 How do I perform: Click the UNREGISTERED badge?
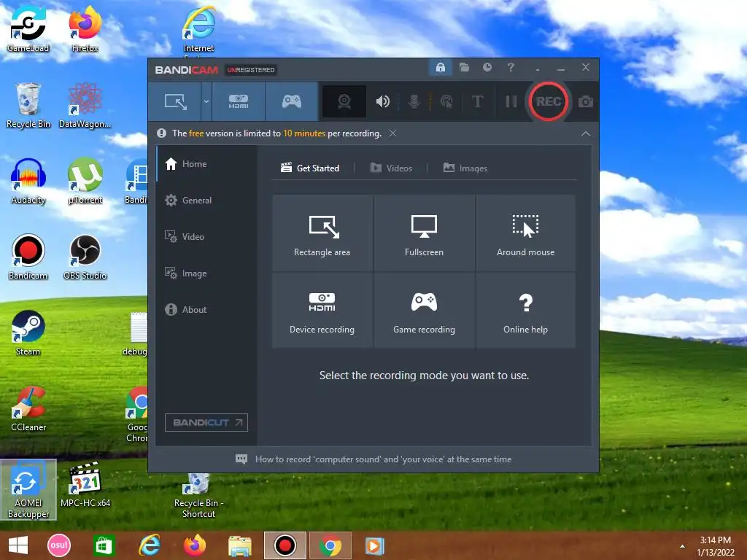(x=251, y=70)
